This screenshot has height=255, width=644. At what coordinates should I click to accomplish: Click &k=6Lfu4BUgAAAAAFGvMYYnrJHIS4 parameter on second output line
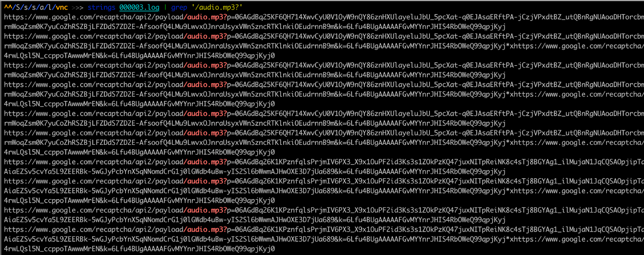coord(420,27)
